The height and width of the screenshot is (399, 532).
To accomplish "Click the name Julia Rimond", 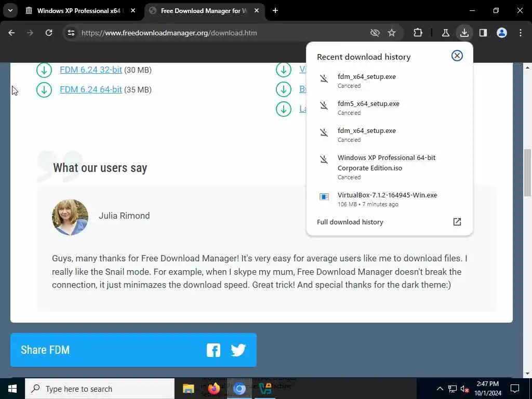I will tap(124, 216).
